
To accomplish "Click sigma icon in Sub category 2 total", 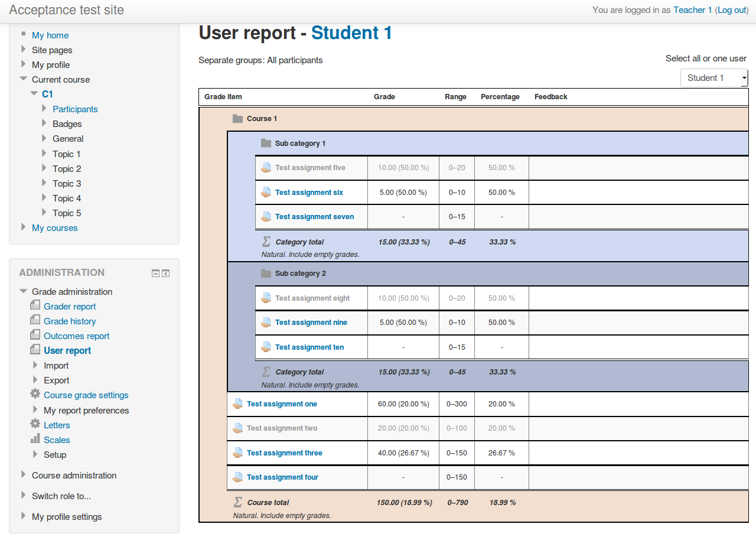I will tap(266, 372).
